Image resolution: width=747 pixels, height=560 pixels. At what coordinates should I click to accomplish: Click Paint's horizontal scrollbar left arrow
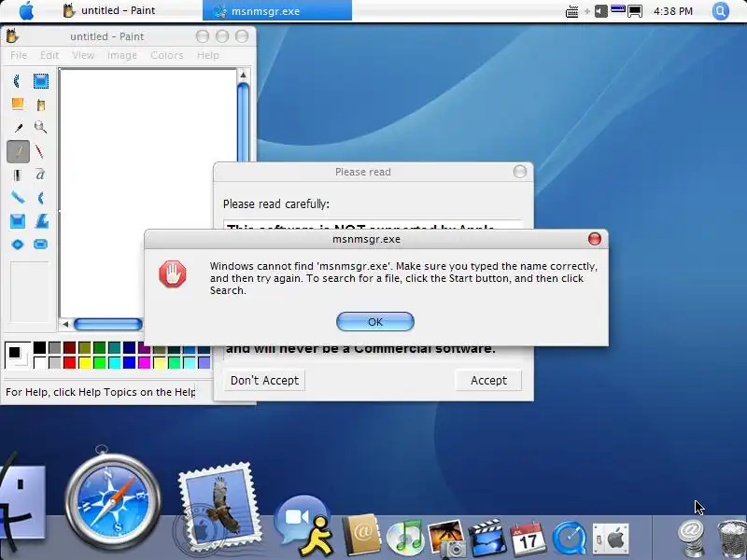point(65,324)
